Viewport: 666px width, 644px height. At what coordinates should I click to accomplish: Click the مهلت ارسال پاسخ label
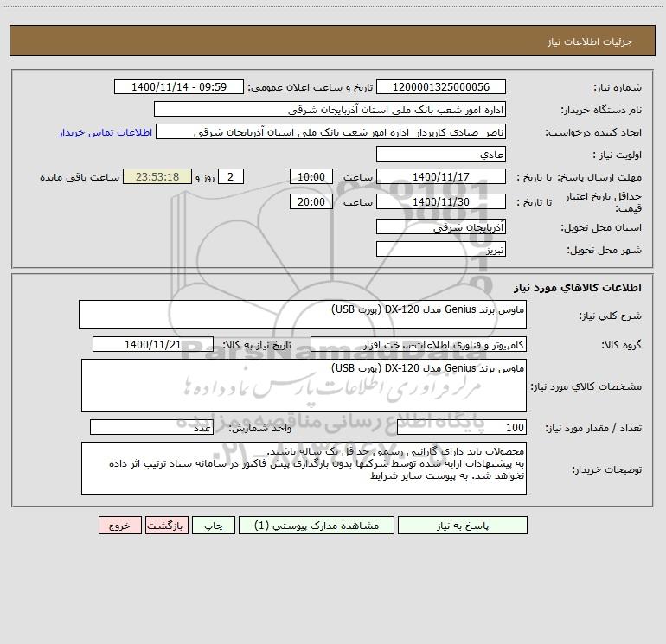(599, 178)
